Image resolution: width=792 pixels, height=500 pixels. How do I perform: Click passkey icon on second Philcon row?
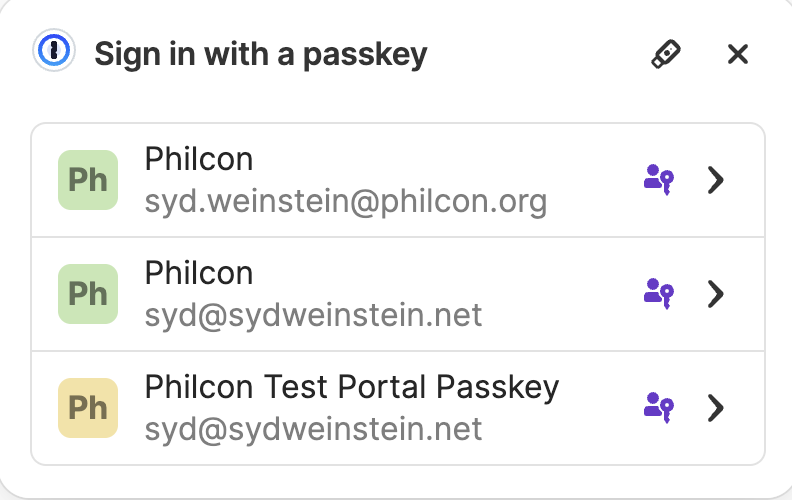657,294
